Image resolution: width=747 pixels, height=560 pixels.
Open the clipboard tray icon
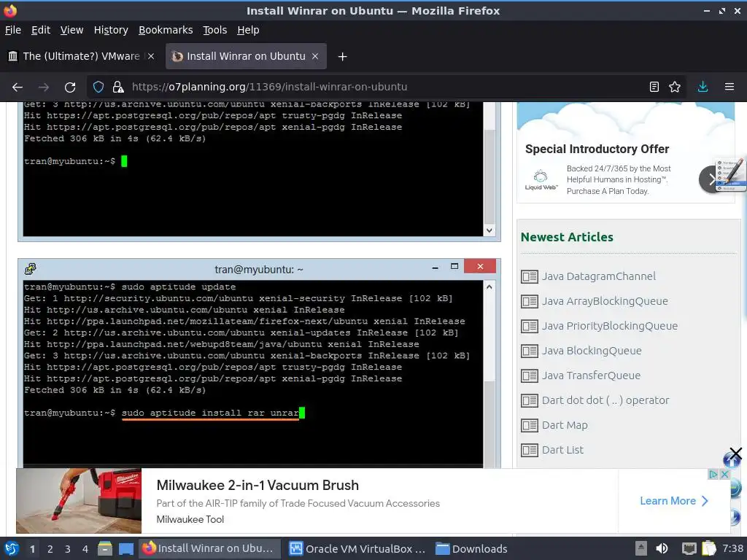pyautogui.click(x=708, y=548)
